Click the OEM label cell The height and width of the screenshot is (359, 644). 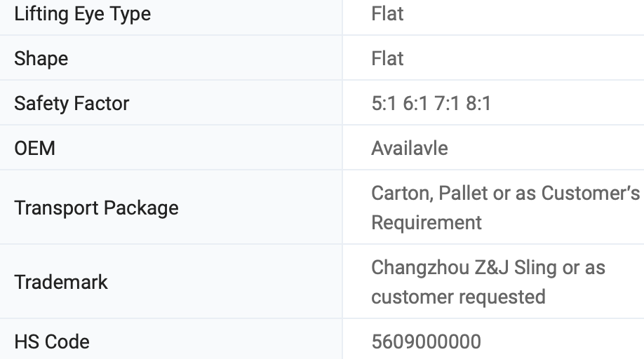[171, 148]
